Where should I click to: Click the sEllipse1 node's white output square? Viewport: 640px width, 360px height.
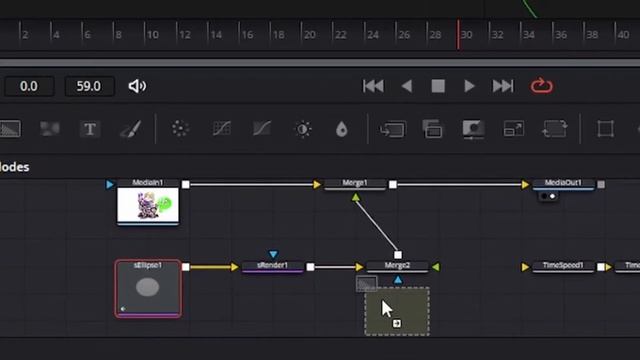pyautogui.click(x=186, y=267)
